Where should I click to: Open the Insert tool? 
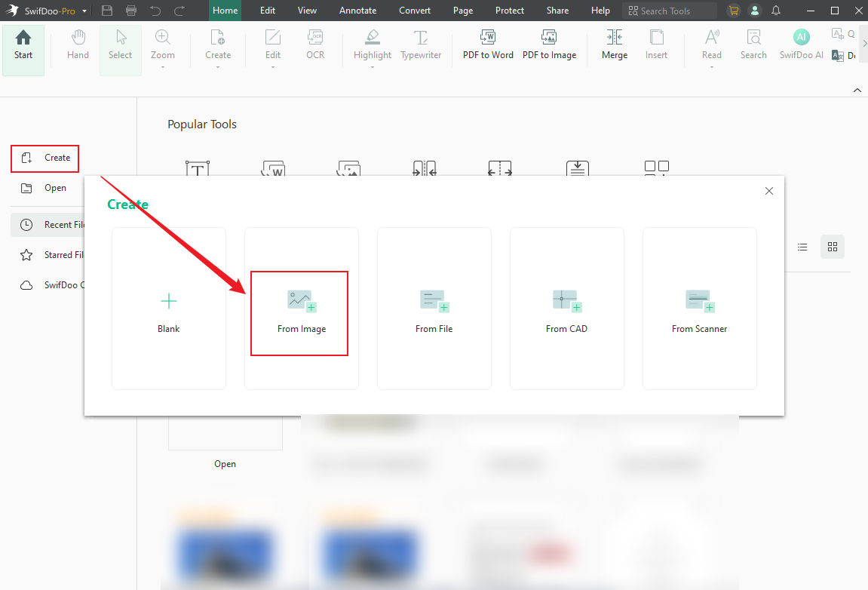656,48
